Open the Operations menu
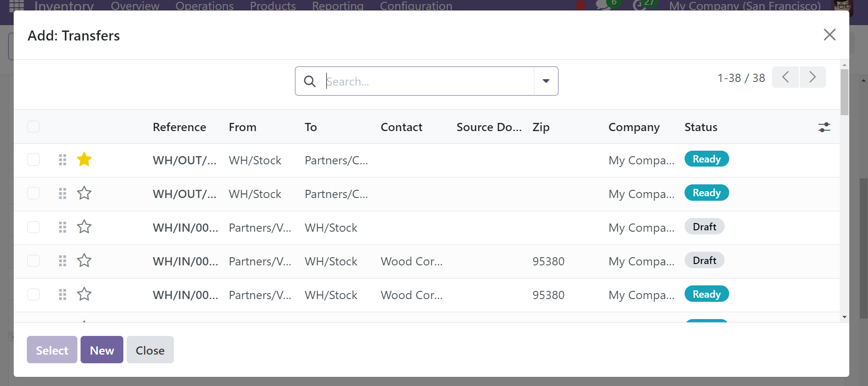This screenshot has width=868, height=386. [204, 5]
